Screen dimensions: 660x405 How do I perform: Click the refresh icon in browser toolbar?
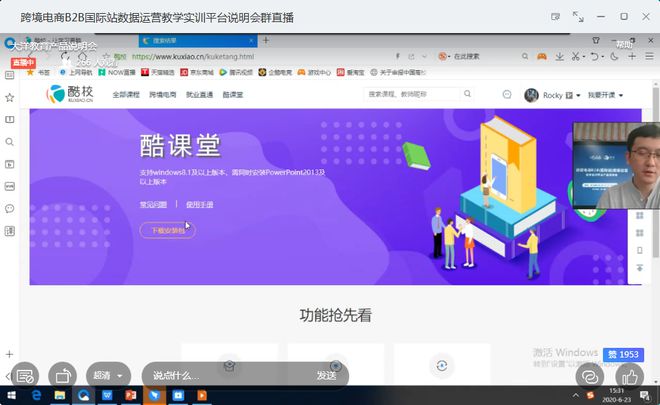click(x=65, y=56)
